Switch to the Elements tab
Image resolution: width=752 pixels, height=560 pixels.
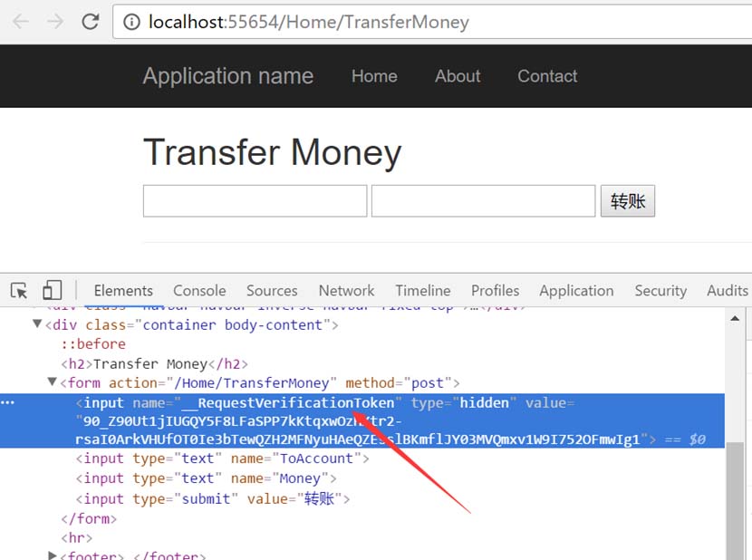[123, 290]
